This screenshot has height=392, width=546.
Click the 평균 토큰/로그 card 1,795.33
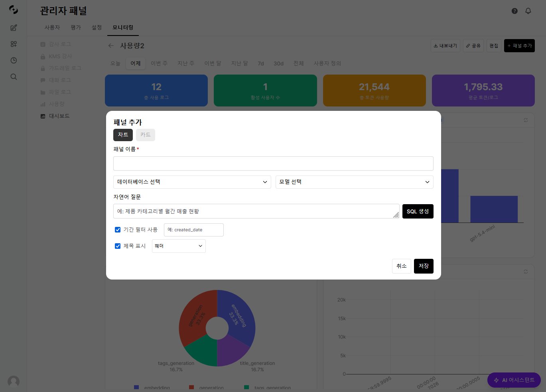coord(483,91)
